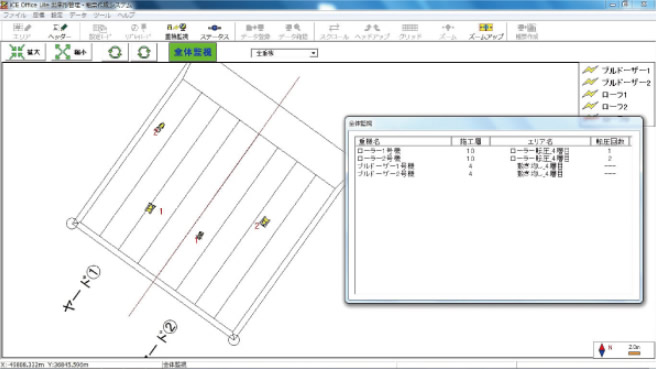Click the スクロール toolbar icon
The height and width of the screenshot is (369, 656).
pos(334,31)
